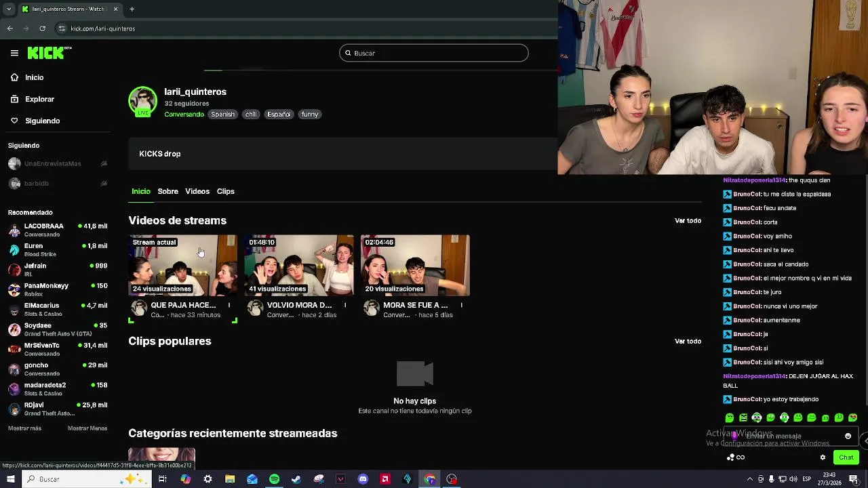This screenshot has width=868, height=488.
Task: Open options for QUE PAJA HACE video
Action: [x=229, y=305]
